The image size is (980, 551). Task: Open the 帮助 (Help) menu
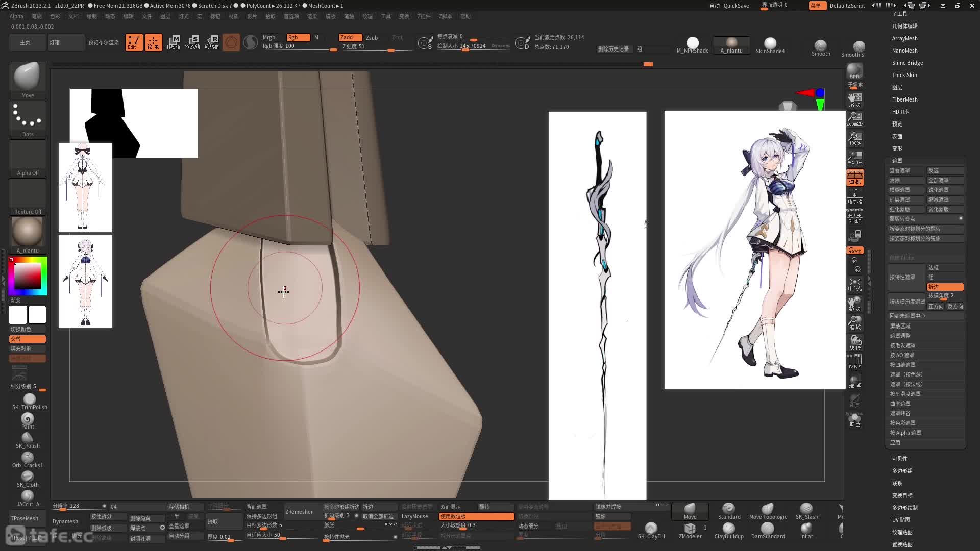(465, 16)
